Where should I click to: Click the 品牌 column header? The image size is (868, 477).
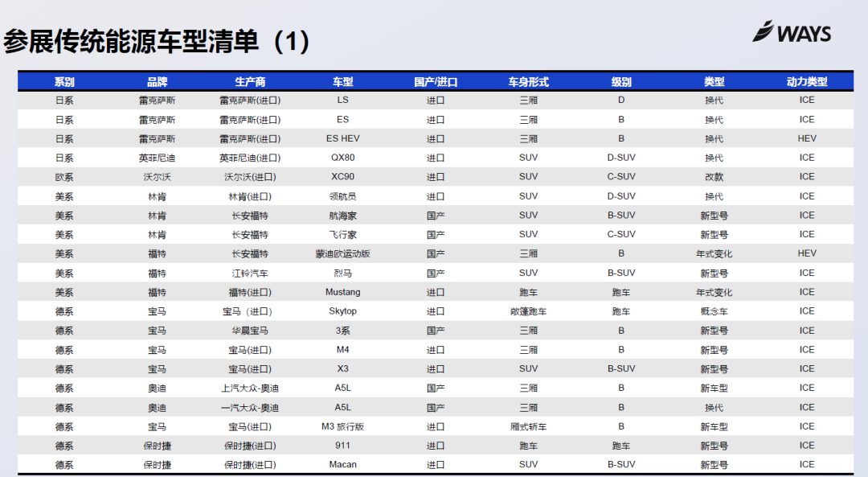(x=158, y=82)
